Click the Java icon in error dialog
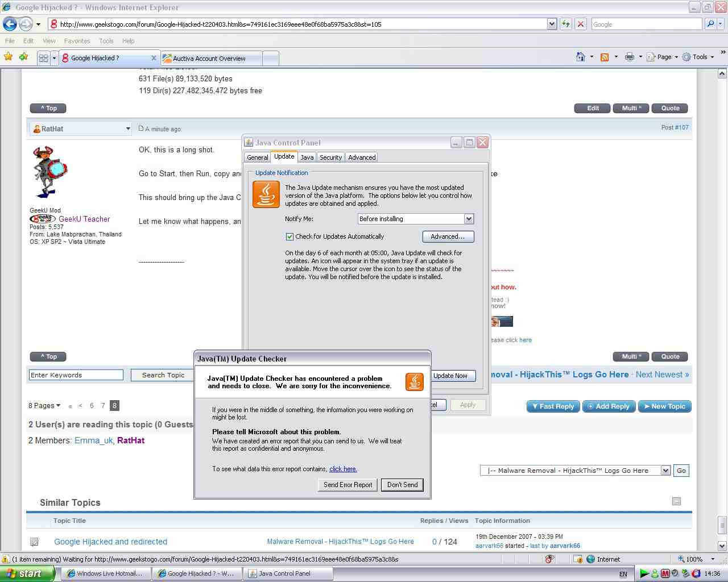This screenshot has height=582, width=728. point(414,382)
